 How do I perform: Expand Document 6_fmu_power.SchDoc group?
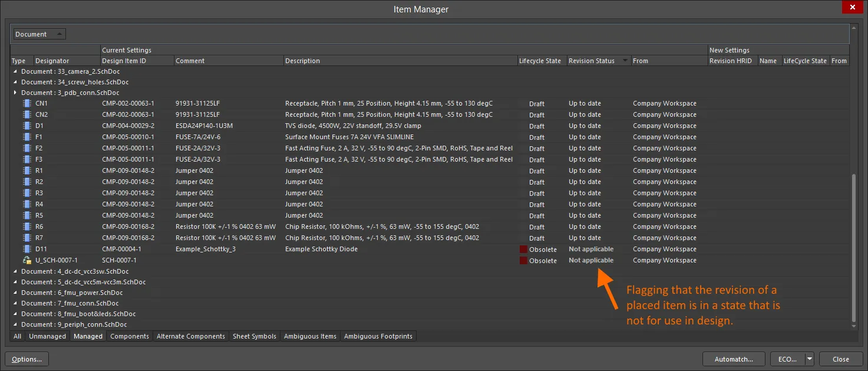point(16,293)
